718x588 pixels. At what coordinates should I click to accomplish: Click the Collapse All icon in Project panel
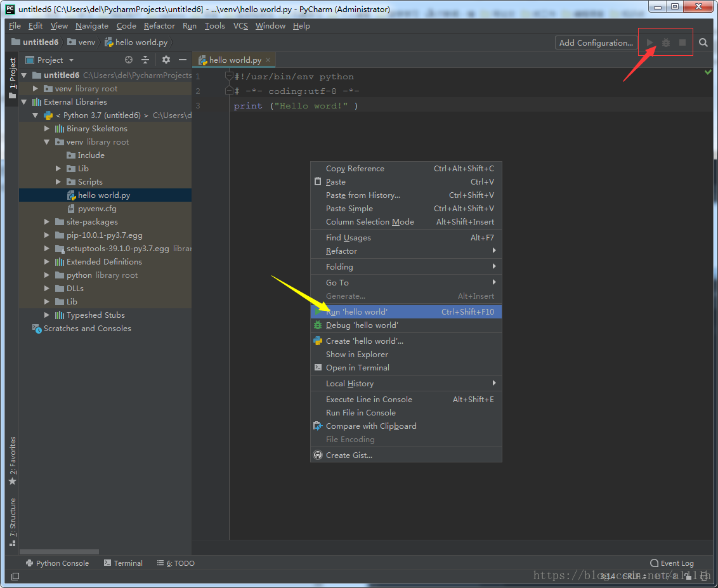[145, 60]
